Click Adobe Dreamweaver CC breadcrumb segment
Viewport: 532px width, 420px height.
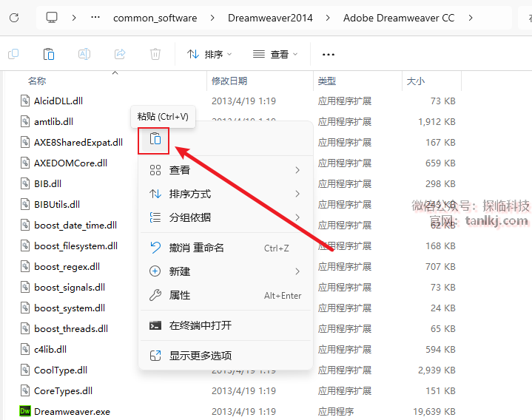pyautogui.click(x=399, y=18)
